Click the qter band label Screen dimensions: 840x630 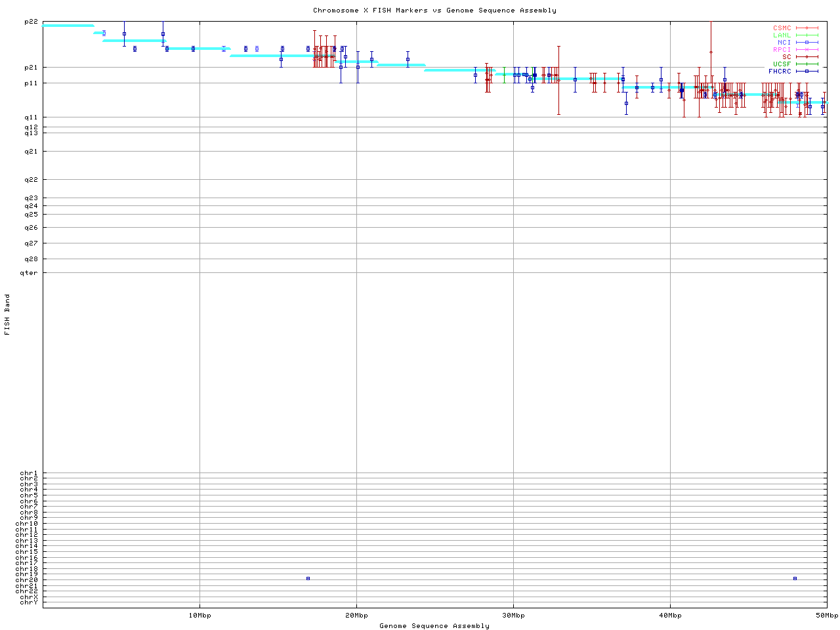tap(29, 273)
